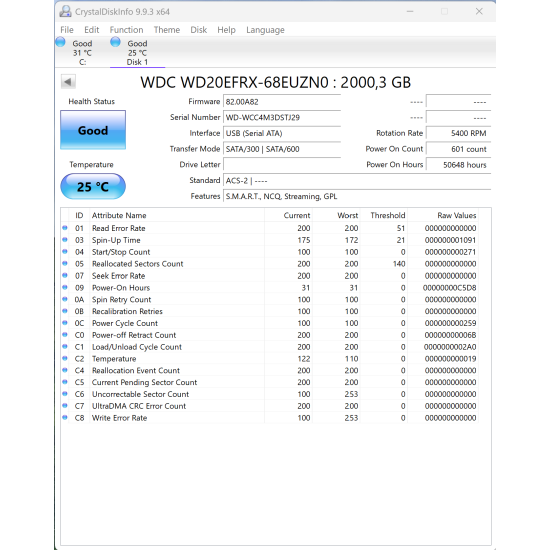550x550 pixels.
Task: Click status dot of Seek Error Rate row
Action: [65, 275]
